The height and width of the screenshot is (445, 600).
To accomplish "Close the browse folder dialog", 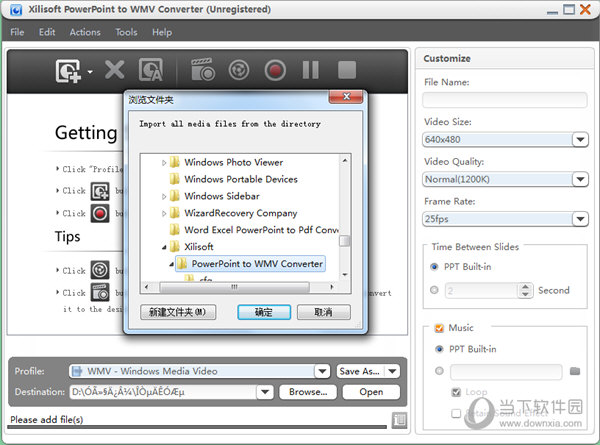I will coord(346,96).
